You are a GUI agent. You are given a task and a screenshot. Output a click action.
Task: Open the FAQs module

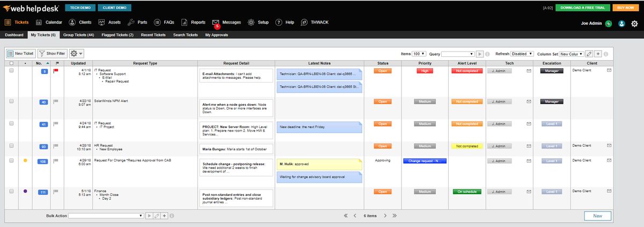pos(164,23)
